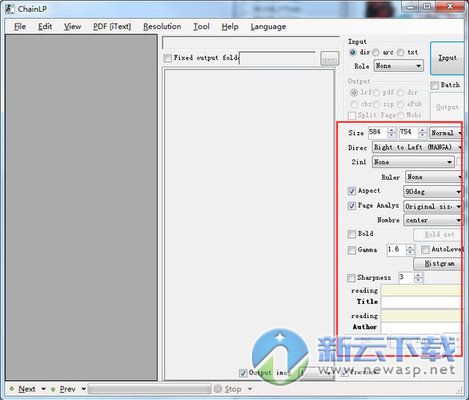Click the large Input button
Viewport: 469px width, 400px height.
coord(447,58)
